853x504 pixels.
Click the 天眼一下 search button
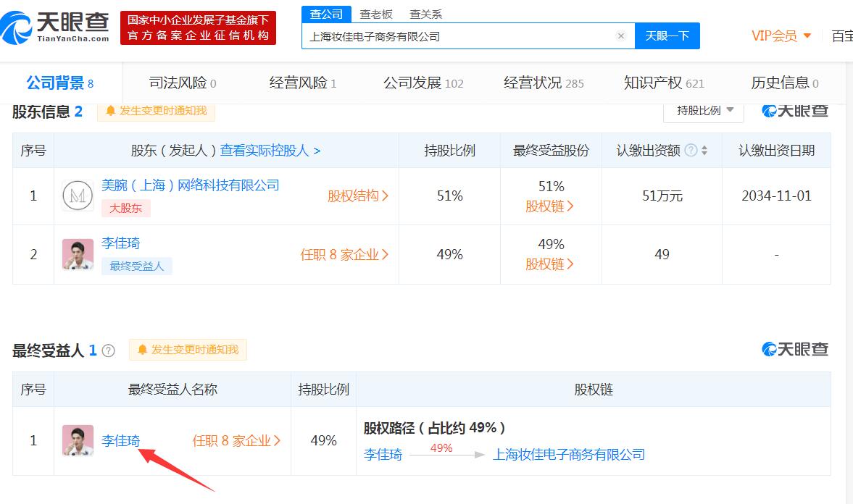(667, 36)
